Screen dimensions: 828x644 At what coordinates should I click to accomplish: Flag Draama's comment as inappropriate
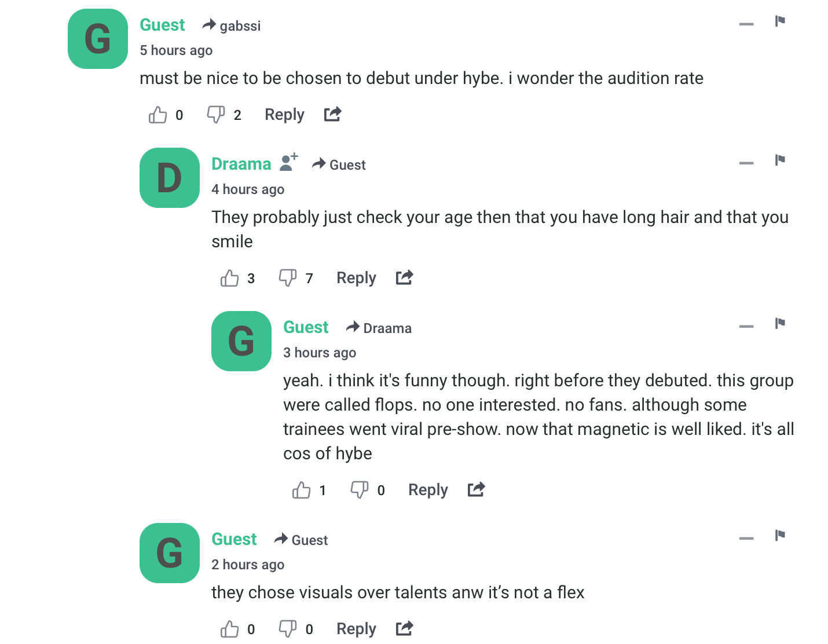click(x=780, y=160)
